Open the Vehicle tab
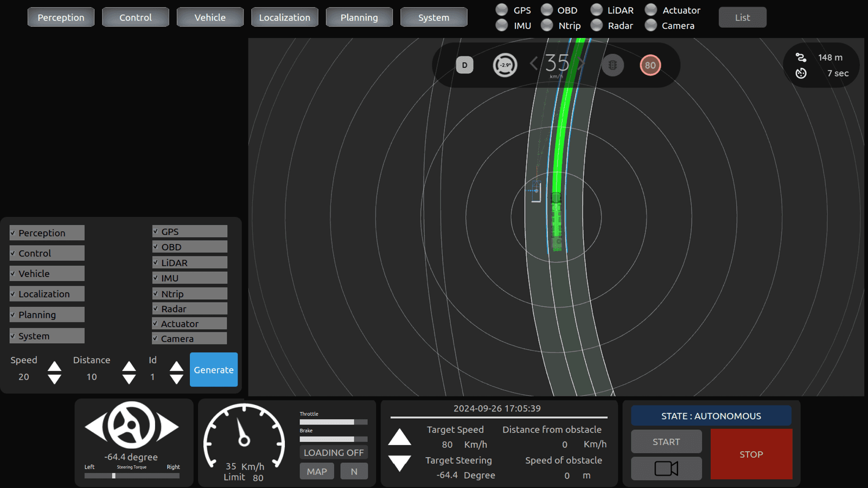 point(210,17)
